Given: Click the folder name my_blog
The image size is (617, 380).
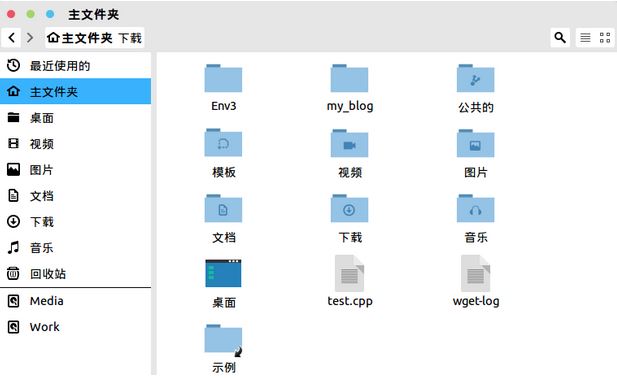Looking at the screenshot, I should [x=350, y=106].
